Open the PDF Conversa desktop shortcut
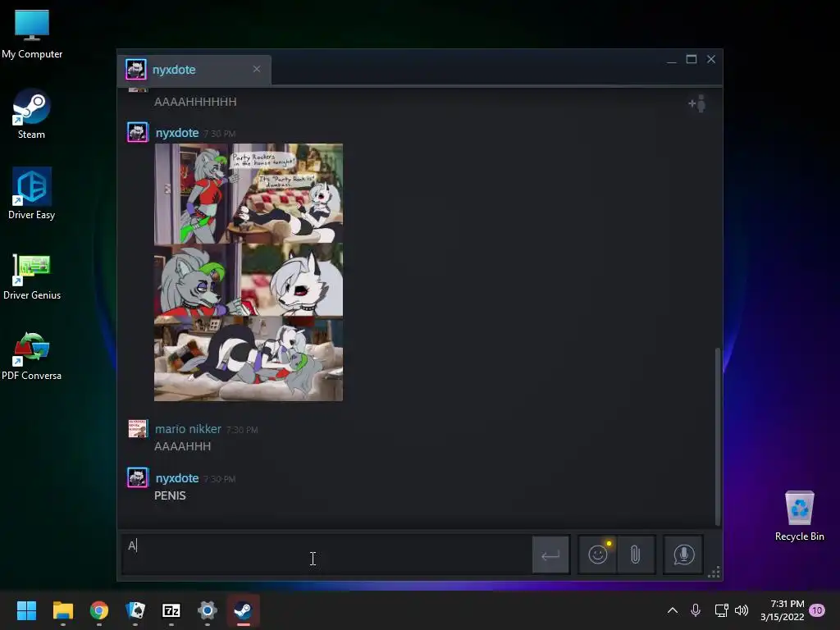The image size is (840, 630). point(32,356)
